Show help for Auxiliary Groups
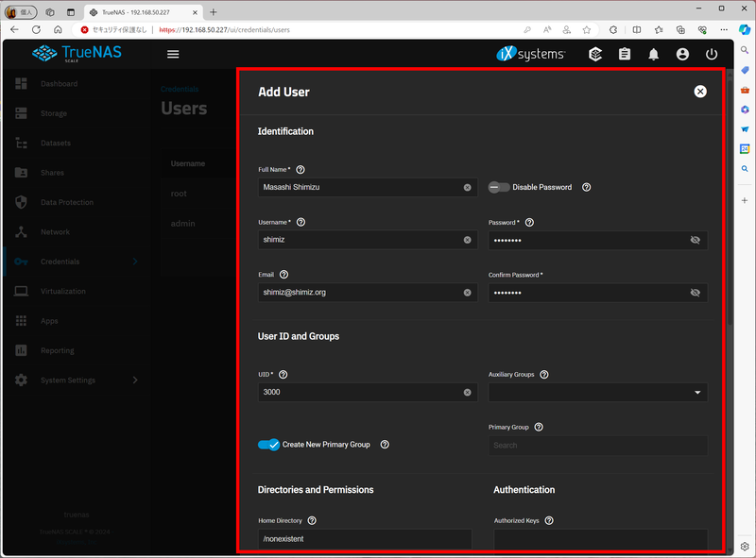The image size is (756, 558). [x=544, y=375]
